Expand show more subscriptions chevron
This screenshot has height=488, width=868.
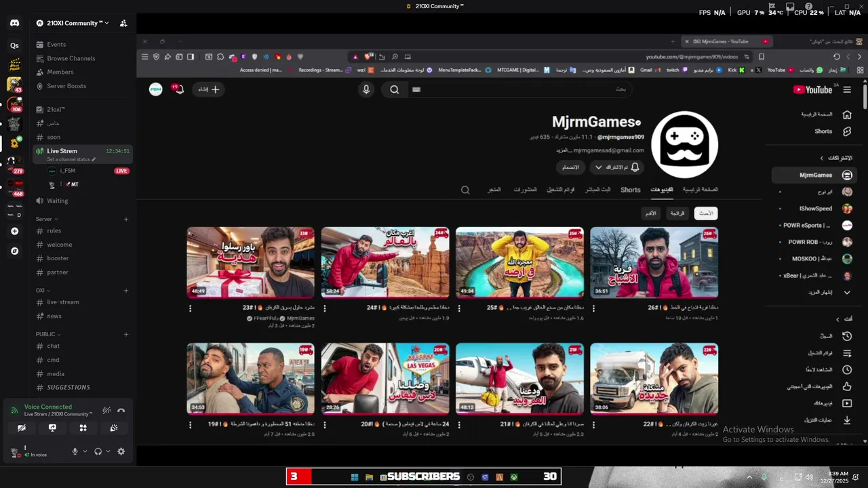[847, 293]
